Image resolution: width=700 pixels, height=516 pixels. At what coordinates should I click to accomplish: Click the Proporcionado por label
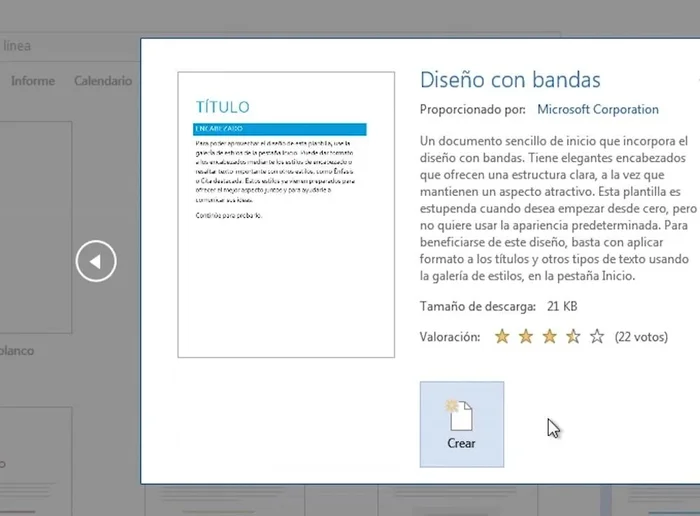472,109
